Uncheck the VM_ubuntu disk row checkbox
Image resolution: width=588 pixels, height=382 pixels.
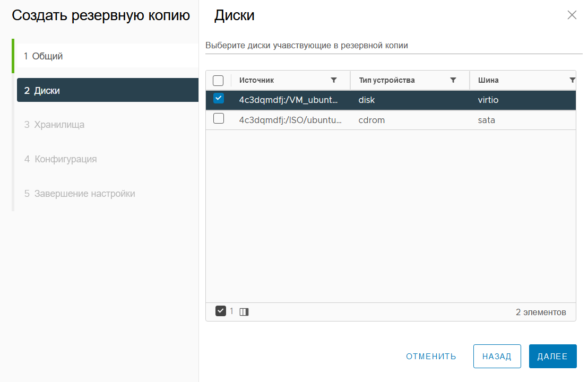click(x=219, y=98)
